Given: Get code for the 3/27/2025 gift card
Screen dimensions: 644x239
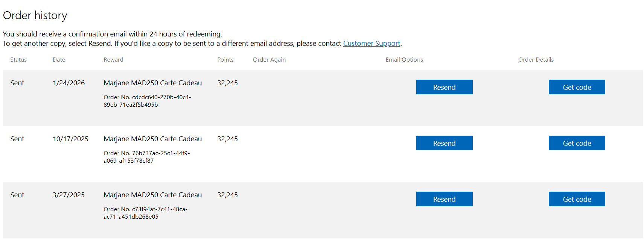Looking at the screenshot, I should [x=577, y=199].
